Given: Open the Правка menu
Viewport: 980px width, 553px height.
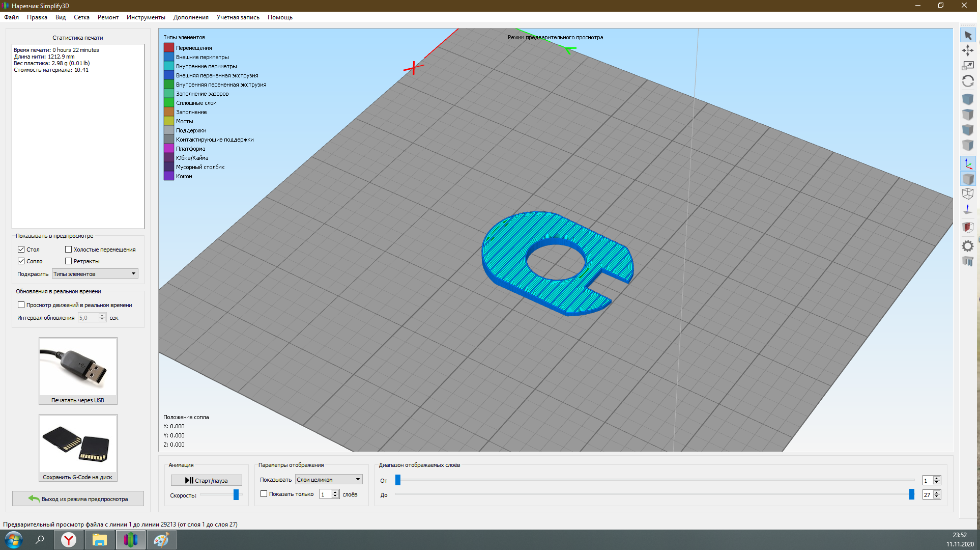Looking at the screenshot, I should [x=37, y=17].
